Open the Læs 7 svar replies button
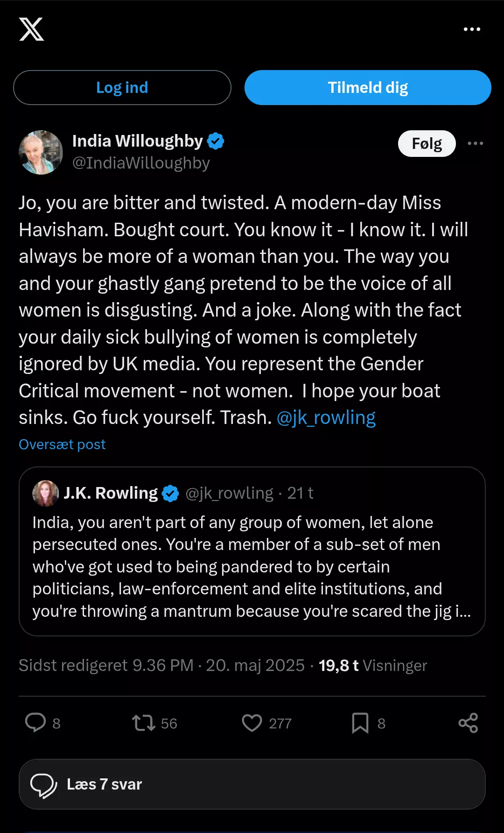Image resolution: width=504 pixels, height=833 pixels. point(252,784)
